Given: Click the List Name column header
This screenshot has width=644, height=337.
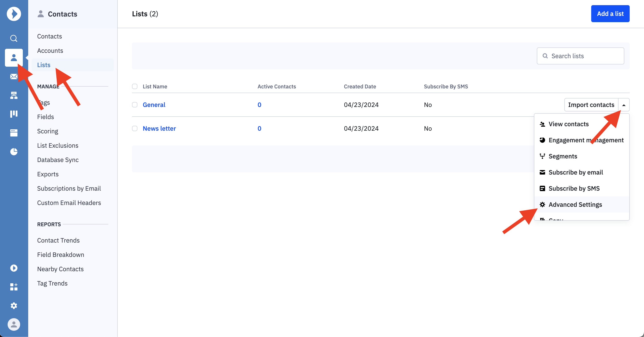Looking at the screenshot, I should click(x=155, y=87).
